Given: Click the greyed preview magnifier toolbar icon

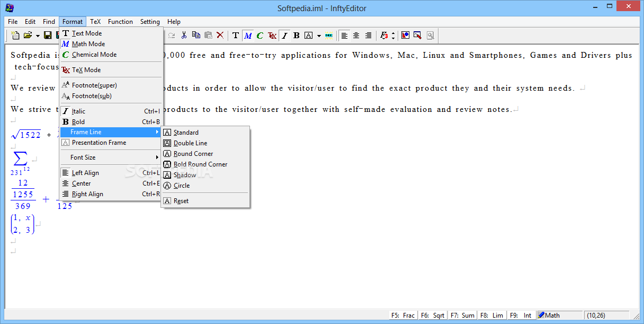Looking at the screenshot, I should click(x=430, y=36).
